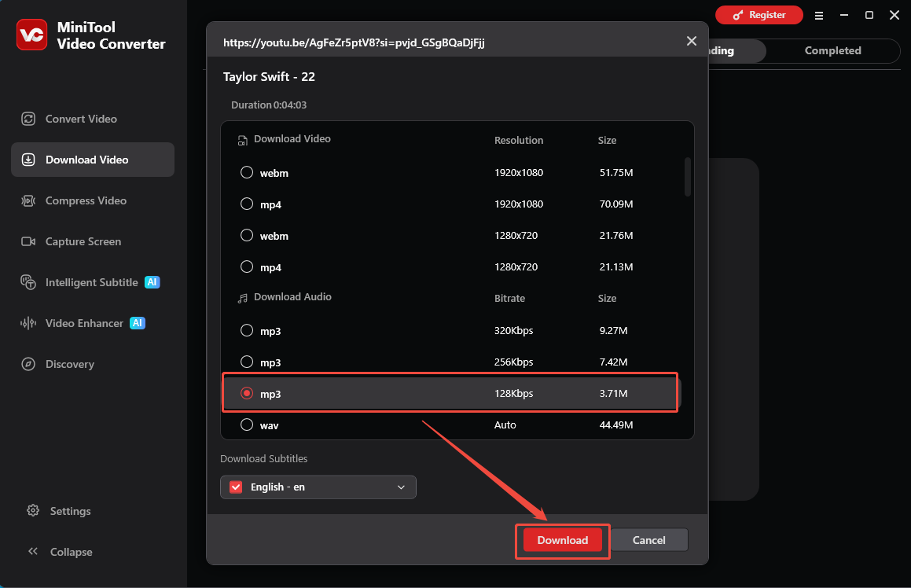This screenshot has height=588, width=911.
Task: Select webm 1280x720 radio button
Action: (x=247, y=235)
